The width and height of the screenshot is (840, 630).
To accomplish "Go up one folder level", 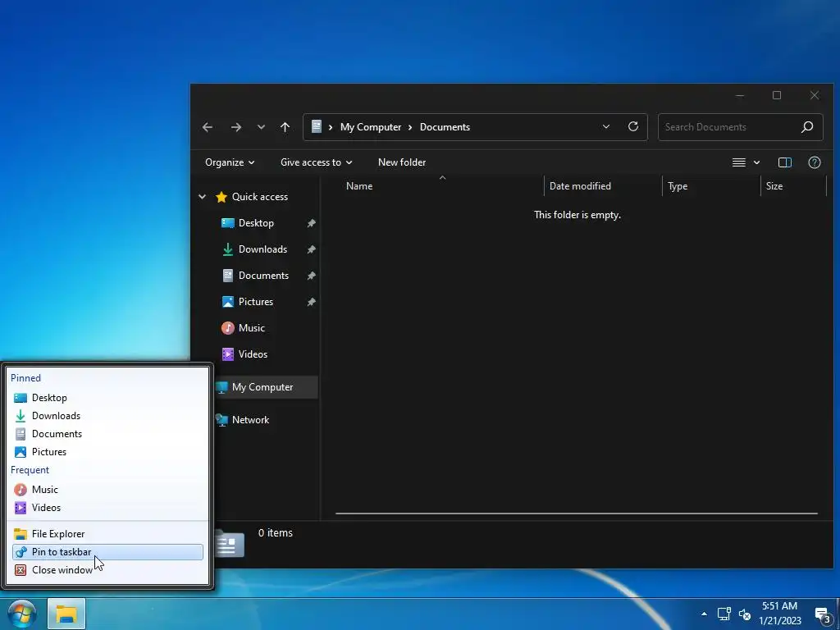I will click(x=285, y=127).
